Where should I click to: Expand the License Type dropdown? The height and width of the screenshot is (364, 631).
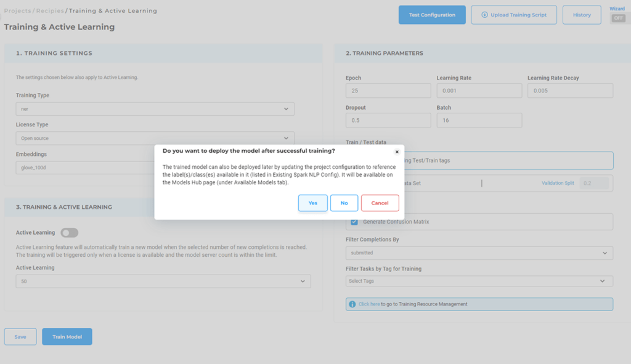click(155, 139)
